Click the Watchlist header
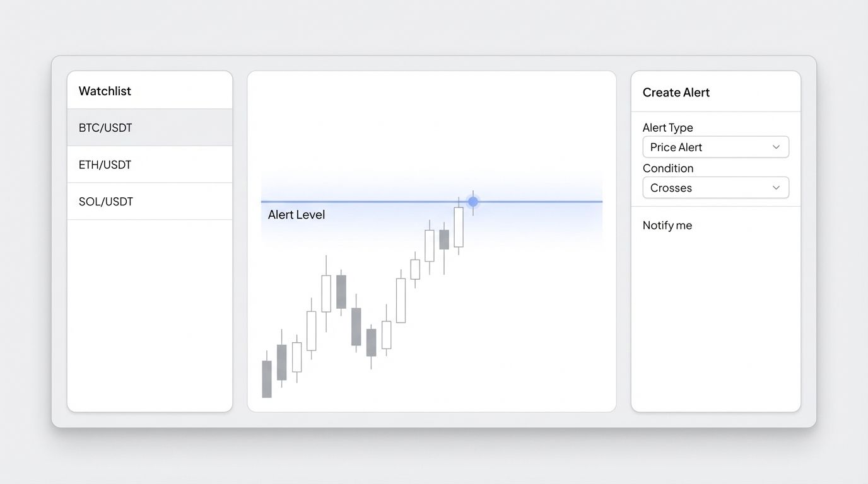Image resolution: width=868 pixels, height=484 pixels. (x=105, y=91)
